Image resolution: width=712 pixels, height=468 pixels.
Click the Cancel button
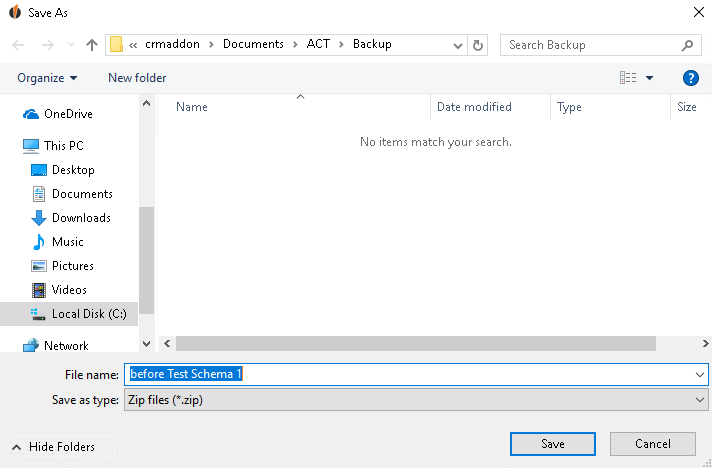point(653,443)
